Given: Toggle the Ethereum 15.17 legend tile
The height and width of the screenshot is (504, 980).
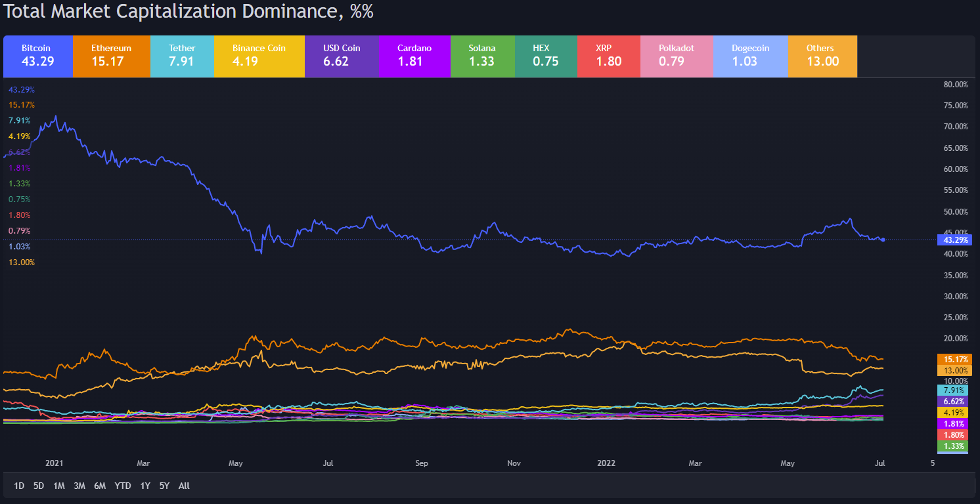Looking at the screenshot, I should (112, 56).
